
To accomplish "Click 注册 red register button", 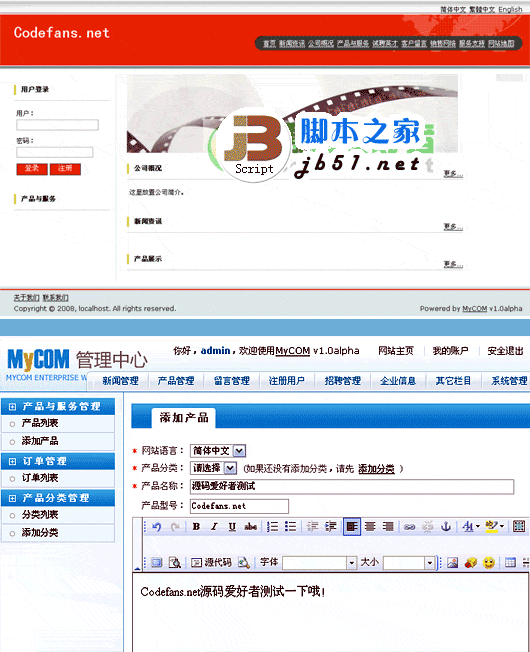I will [x=65, y=169].
